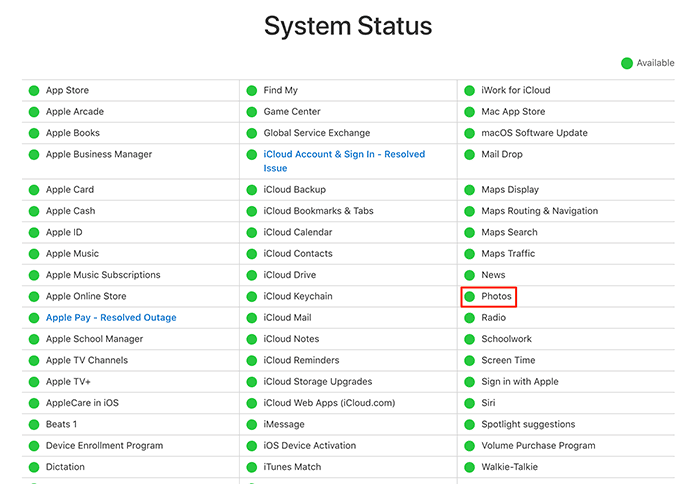Click status dot next to iCloud Mail
The height and width of the screenshot is (484, 680).
(x=252, y=318)
